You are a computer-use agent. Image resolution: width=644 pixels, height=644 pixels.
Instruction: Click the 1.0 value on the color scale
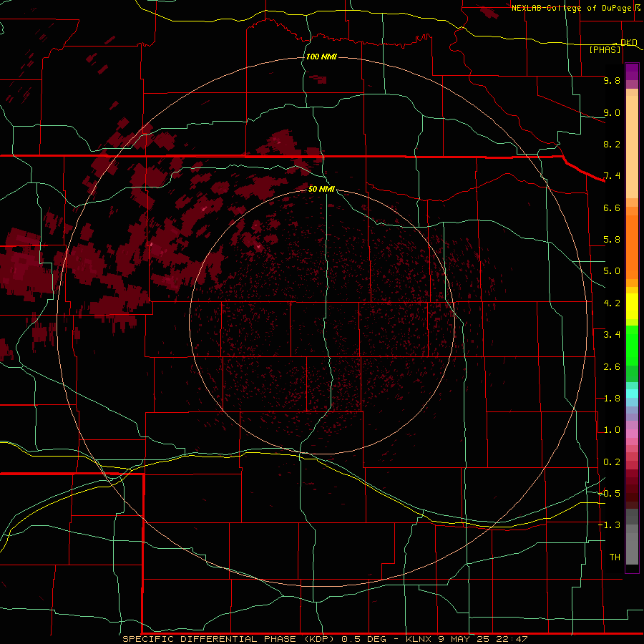click(612, 430)
